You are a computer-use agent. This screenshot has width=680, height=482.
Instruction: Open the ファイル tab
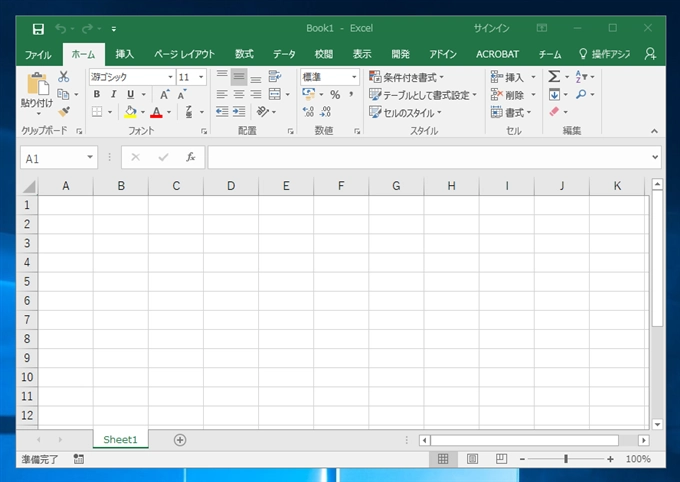click(x=38, y=54)
